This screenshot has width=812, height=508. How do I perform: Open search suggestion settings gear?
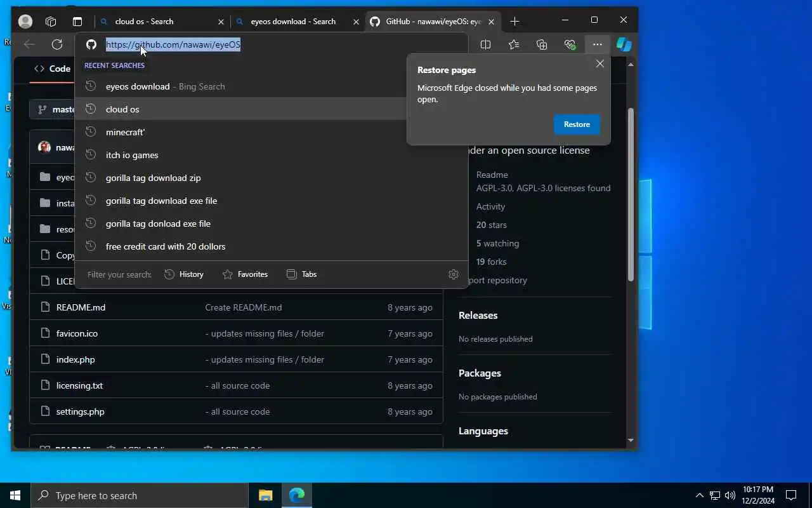453,274
